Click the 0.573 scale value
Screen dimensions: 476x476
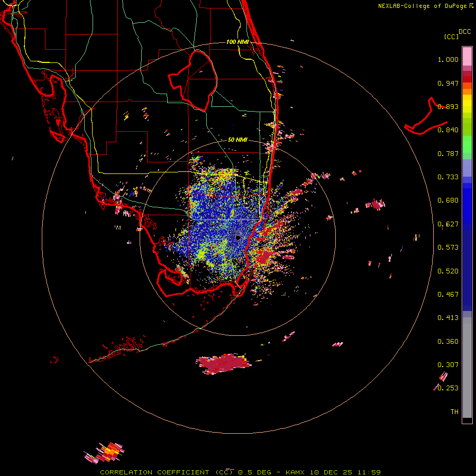448,248
